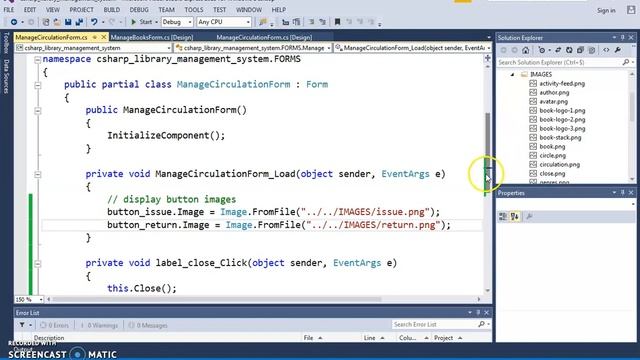Open the Any CPU platform dropdown
Viewport: 640px width, 360px height.
pos(224,22)
